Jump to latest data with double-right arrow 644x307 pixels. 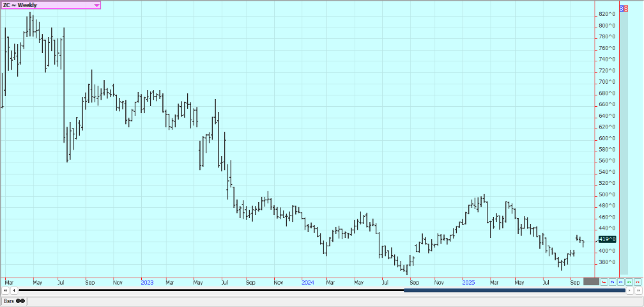638,290
